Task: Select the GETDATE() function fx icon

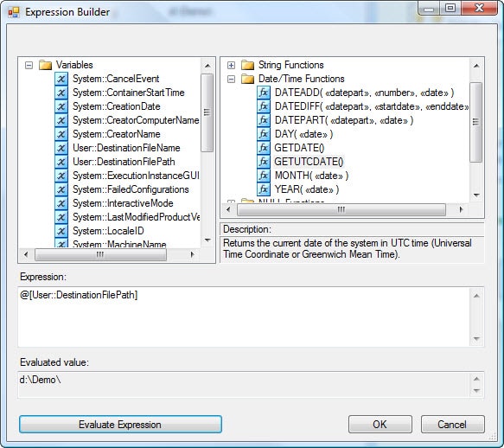Action: 264,148
